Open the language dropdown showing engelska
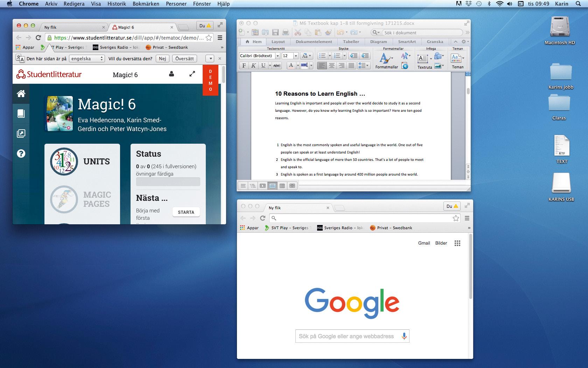 click(x=87, y=59)
